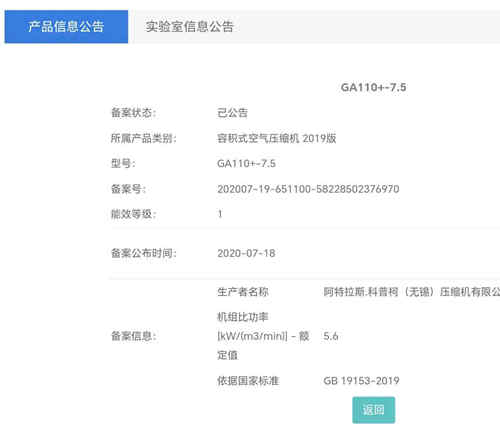Click the 能效等级 value 1
500x437 pixels.
[x=220, y=214]
